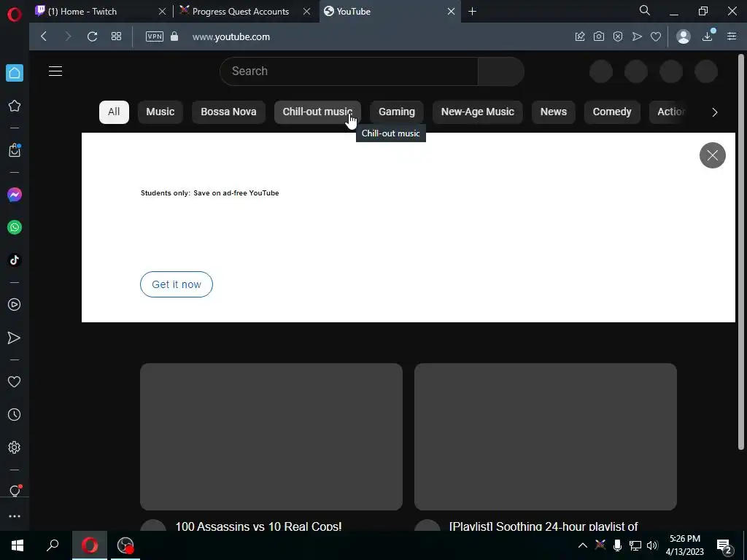The image size is (747, 560).
Task: Send page to My Flow from address bar
Action: click(637, 36)
